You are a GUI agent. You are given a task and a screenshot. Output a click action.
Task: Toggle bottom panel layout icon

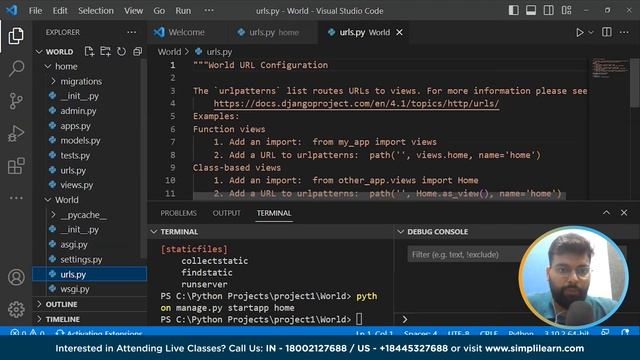(531, 11)
